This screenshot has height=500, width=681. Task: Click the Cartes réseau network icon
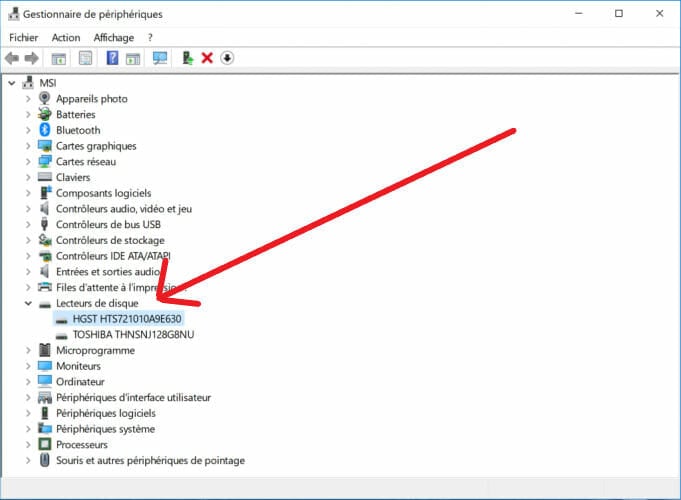45,161
